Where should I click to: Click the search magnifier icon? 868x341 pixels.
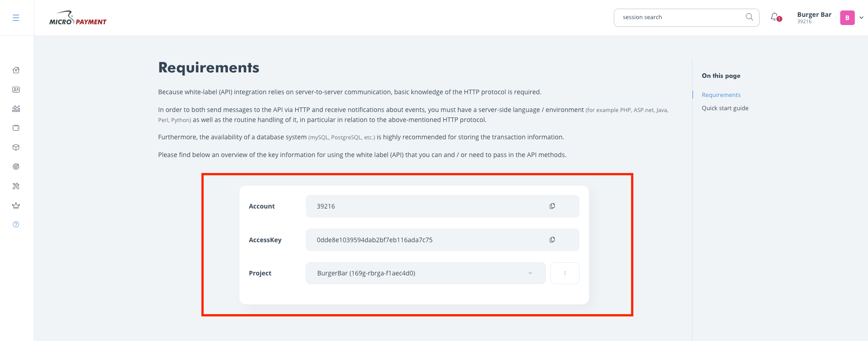[749, 17]
